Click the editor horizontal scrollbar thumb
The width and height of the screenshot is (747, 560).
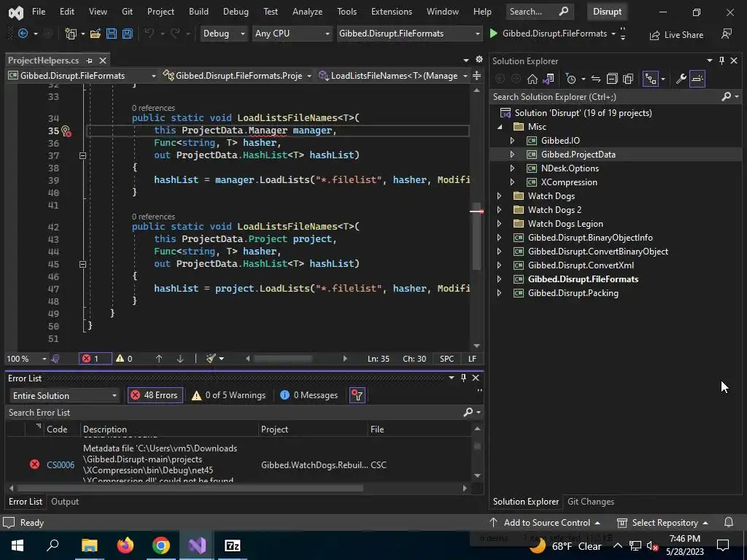[x=283, y=359]
